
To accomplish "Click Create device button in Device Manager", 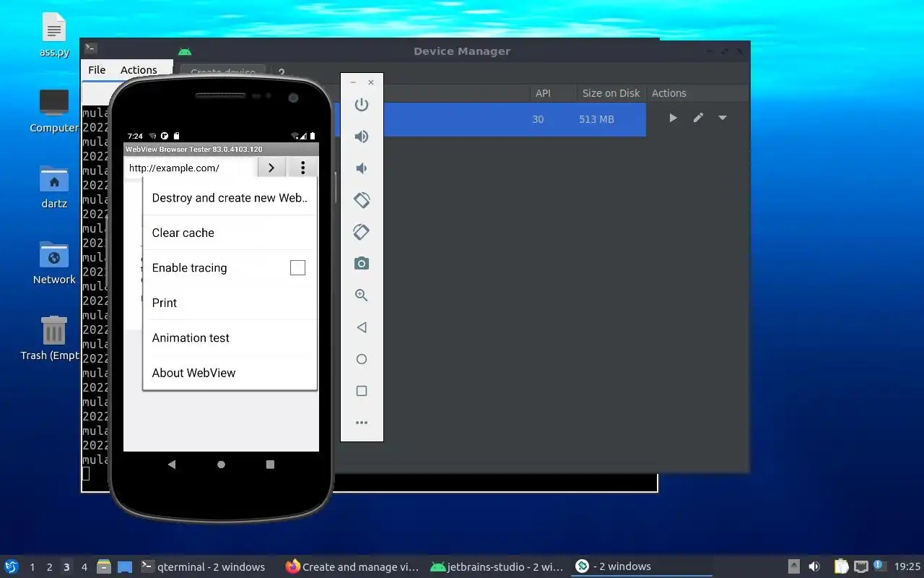I will [222, 72].
